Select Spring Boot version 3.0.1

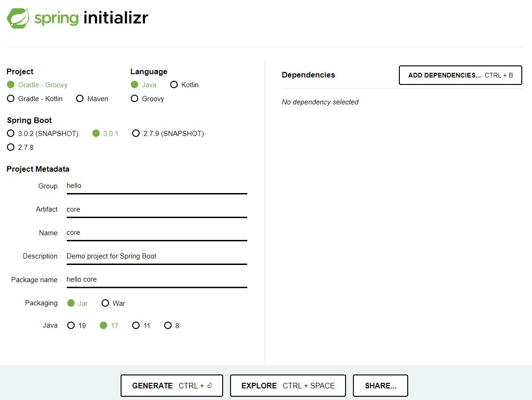[x=105, y=134]
